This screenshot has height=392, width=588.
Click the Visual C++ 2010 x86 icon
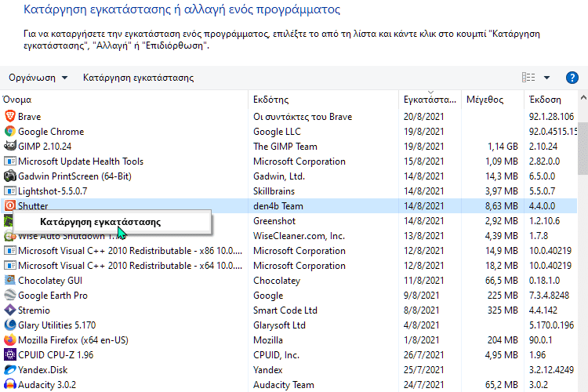click(x=9, y=251)
